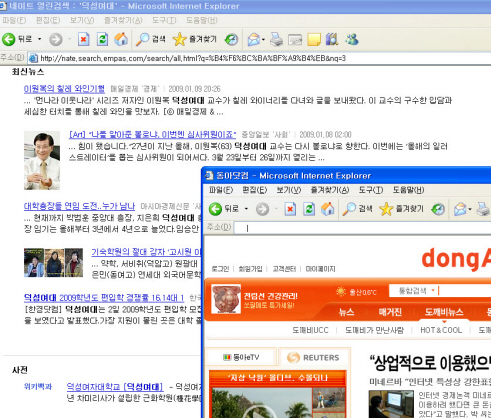
Task: Click the empty dongA window address field
Action: (363, 228)
